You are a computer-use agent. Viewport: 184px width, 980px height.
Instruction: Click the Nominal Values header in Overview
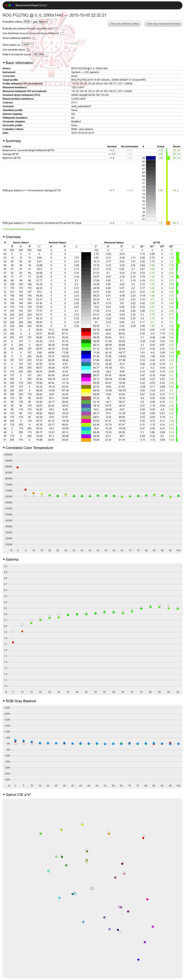click(58, 242)
